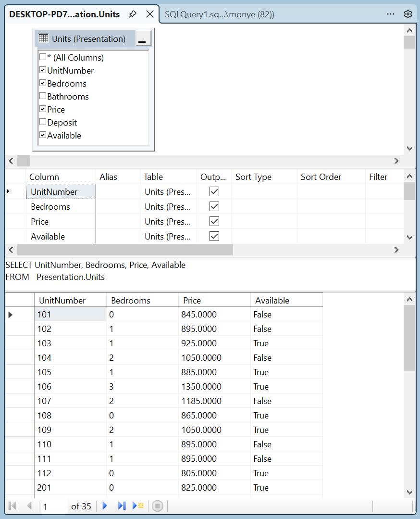The height and width of the screenshot is (519, 420).
Task: Click the Column header in criteria grid
Action: click(x=61, y=177)
